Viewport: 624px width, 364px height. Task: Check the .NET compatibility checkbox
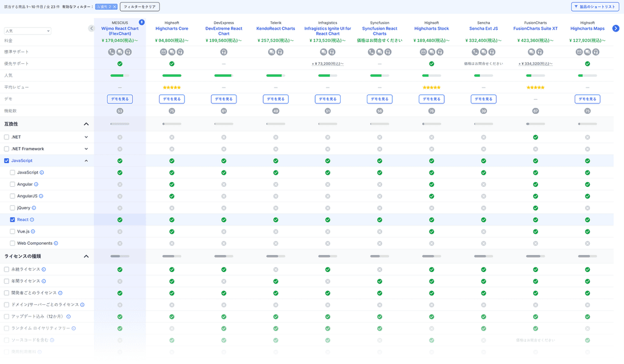6,137
